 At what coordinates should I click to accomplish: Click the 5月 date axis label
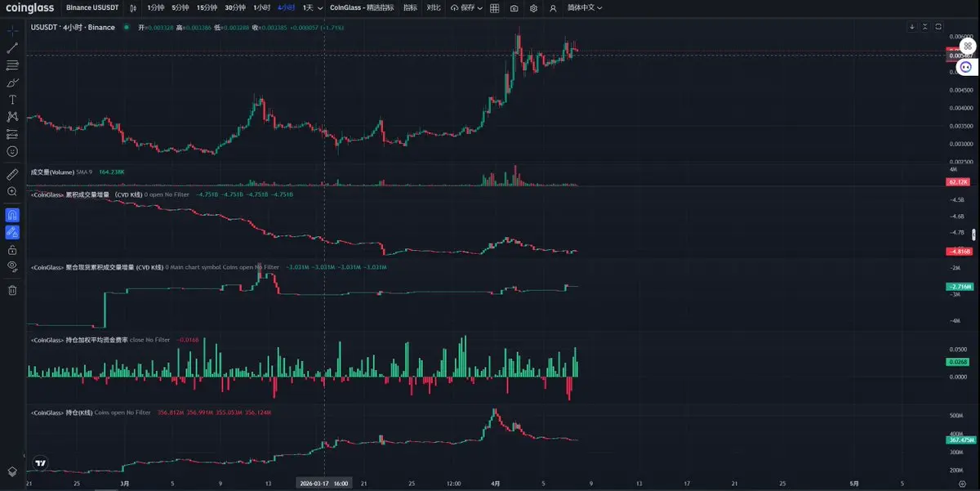tap(855, 484)
